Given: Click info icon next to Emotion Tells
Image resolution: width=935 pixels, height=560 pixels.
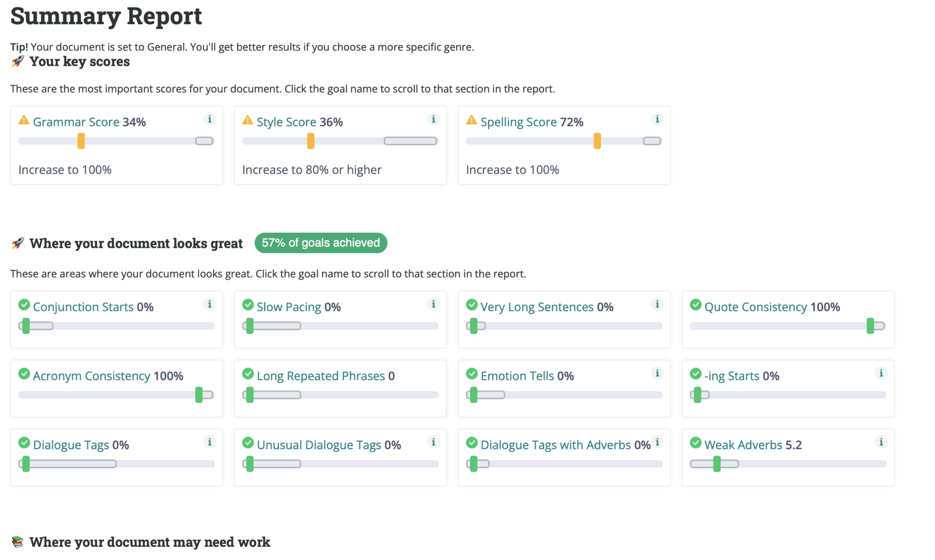Looking at the screenshot, I should [x=657, y=373].
